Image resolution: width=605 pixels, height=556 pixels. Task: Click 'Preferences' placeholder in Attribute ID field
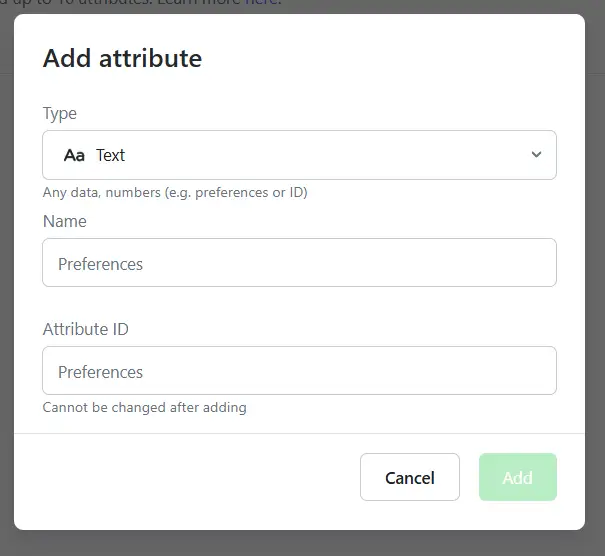(101, 372)
